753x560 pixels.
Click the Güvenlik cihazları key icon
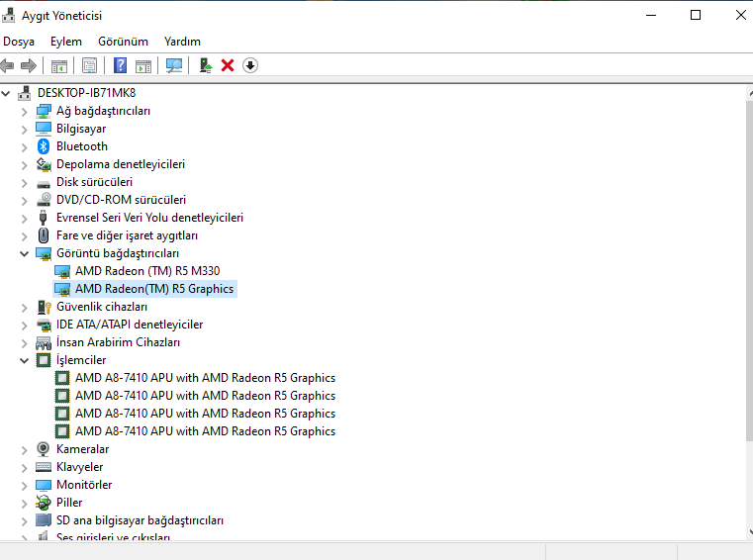pos(44,307)
